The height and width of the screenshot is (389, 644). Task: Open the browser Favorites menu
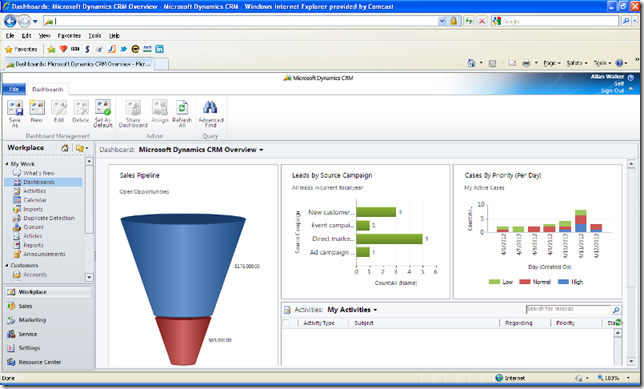click(69, 36)
